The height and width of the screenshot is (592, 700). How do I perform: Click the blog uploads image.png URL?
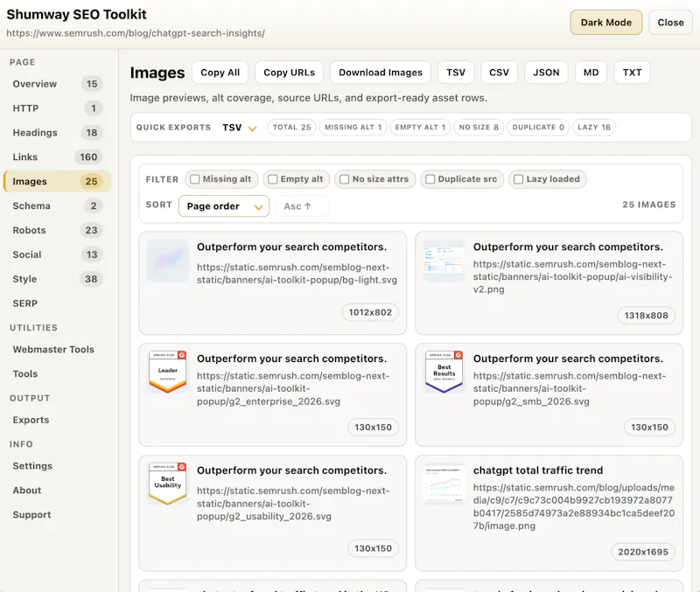click(574, 507)
